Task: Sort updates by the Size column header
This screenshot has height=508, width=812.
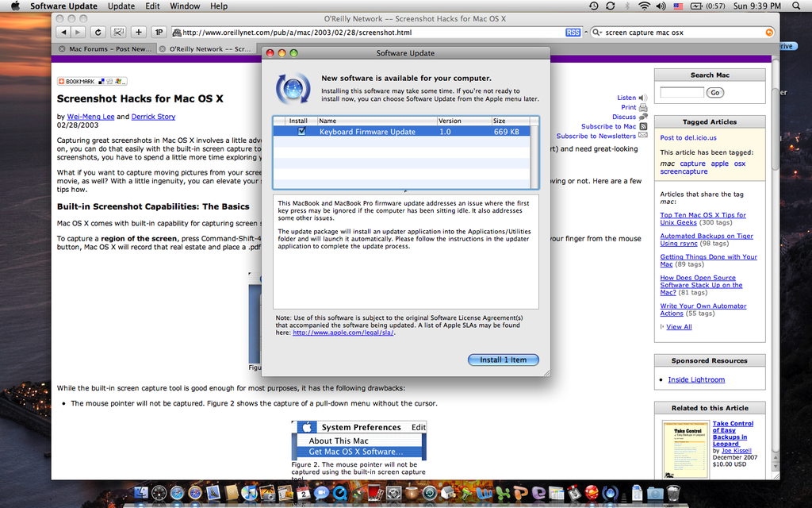Action: point(511,121)
